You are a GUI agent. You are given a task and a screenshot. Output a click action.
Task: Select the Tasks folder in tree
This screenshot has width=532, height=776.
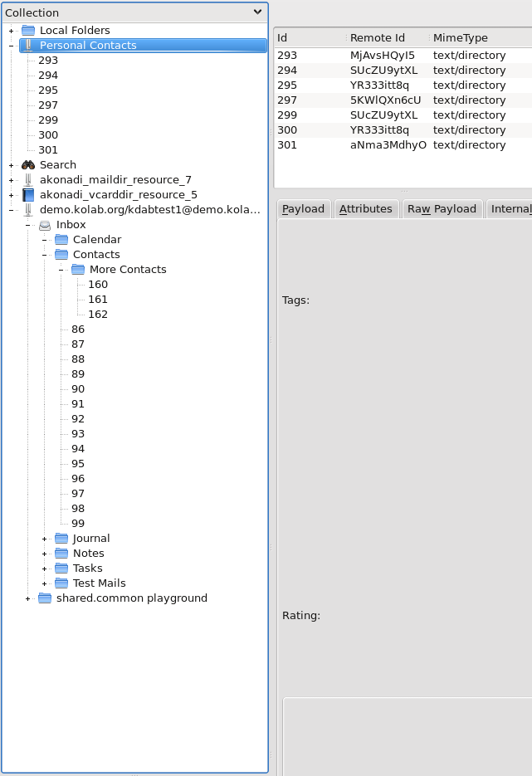tap(87, 569)
